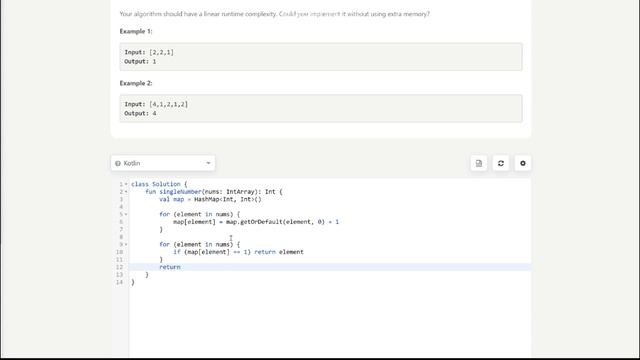Click the 'if (map[element] == 1)' line
The width and height of the screenshot is (640, 360).
click(x=238, y=252)
